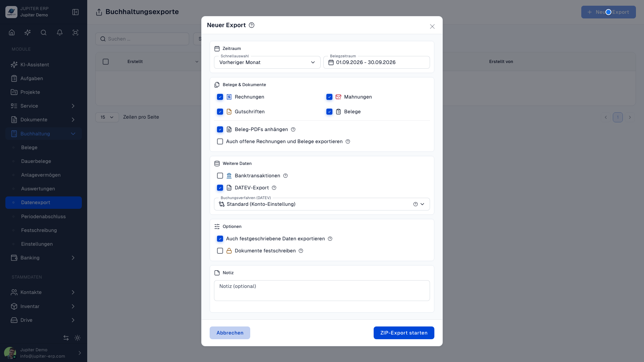Collapse the sidebar panel icon
The width and height of the screenshot is (644, 362).
click(x=75, y=12)
